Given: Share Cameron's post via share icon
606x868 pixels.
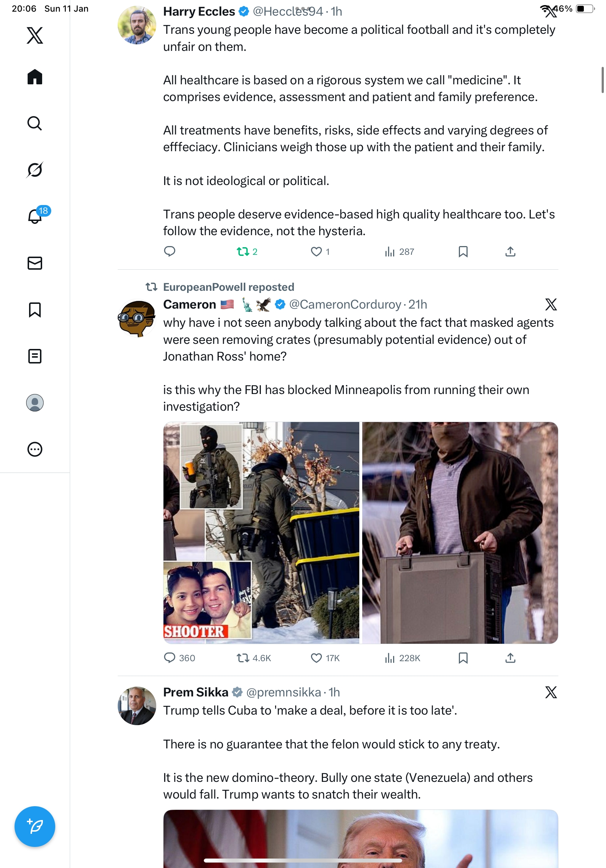Looking at the screenshot, I should (510, 658).
